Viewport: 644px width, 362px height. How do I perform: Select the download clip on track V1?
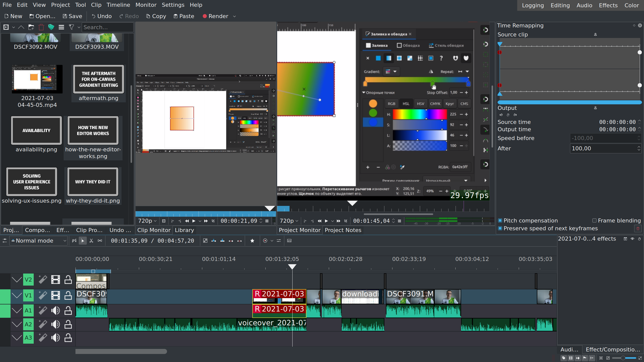coord(360,297)
